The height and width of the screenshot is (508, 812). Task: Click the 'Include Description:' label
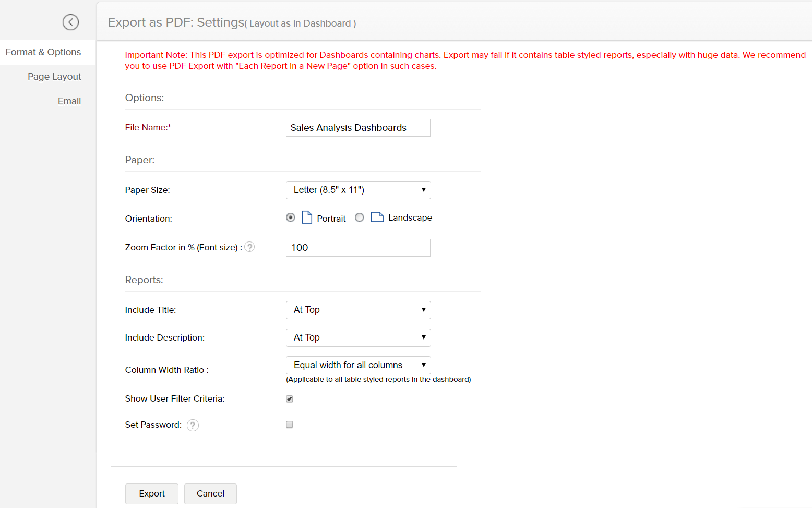[165, 337]
